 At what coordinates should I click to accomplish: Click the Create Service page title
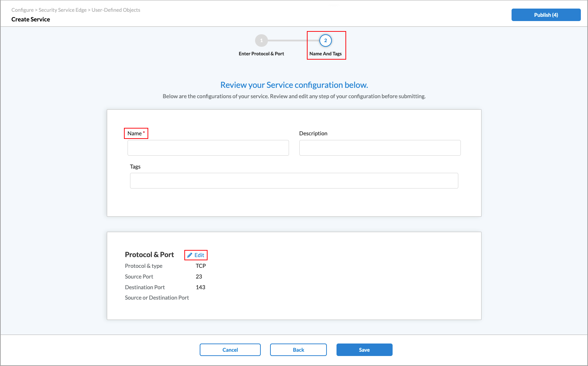tap(31, 19)
